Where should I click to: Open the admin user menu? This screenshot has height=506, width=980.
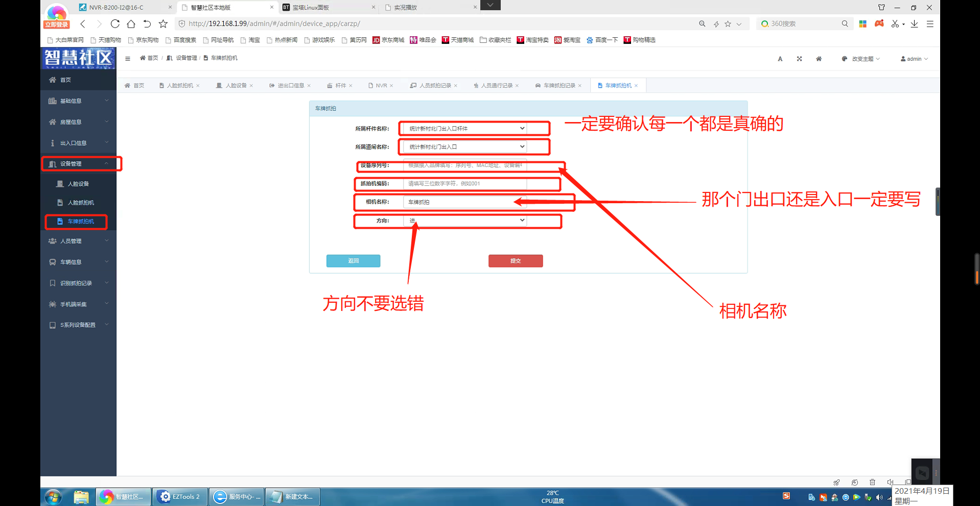(914, 59)
